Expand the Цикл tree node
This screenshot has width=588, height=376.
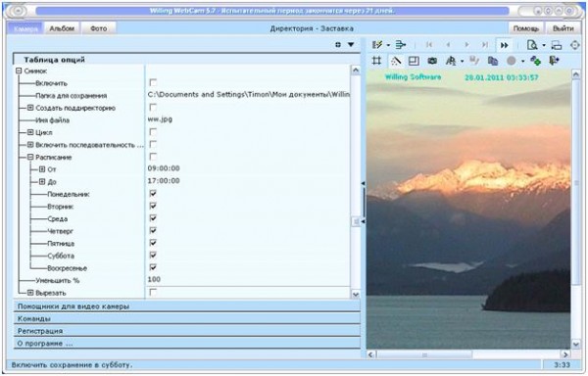point(30,132)
